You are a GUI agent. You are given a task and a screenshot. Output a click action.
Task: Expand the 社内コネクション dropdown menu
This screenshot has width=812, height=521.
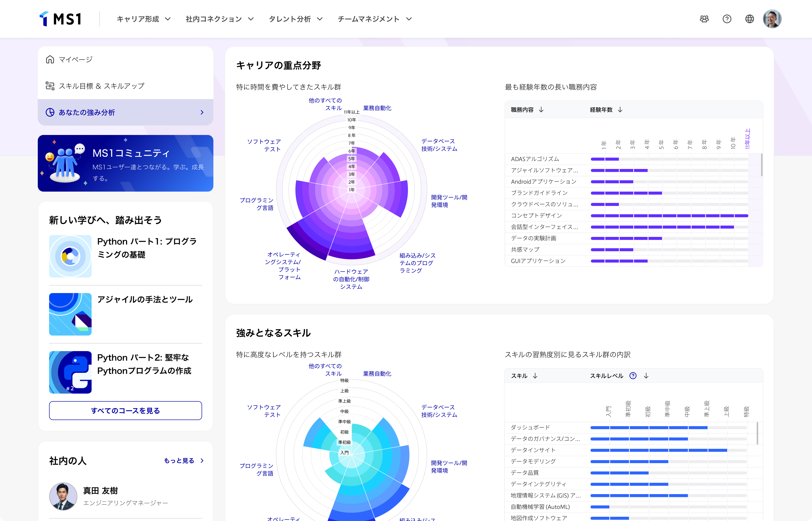220,19
